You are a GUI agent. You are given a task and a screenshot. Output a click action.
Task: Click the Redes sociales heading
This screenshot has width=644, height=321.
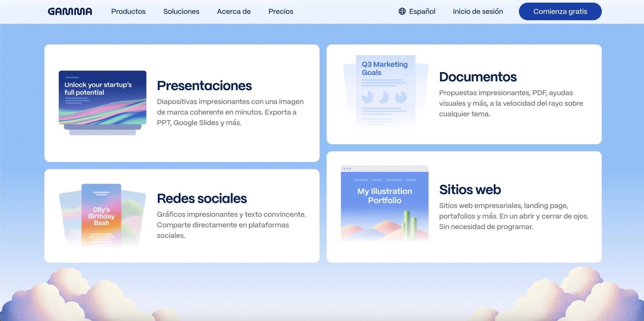[202, 198]
